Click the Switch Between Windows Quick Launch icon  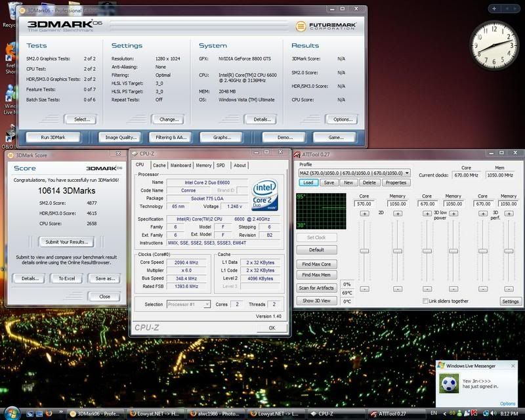coord(39,413)
